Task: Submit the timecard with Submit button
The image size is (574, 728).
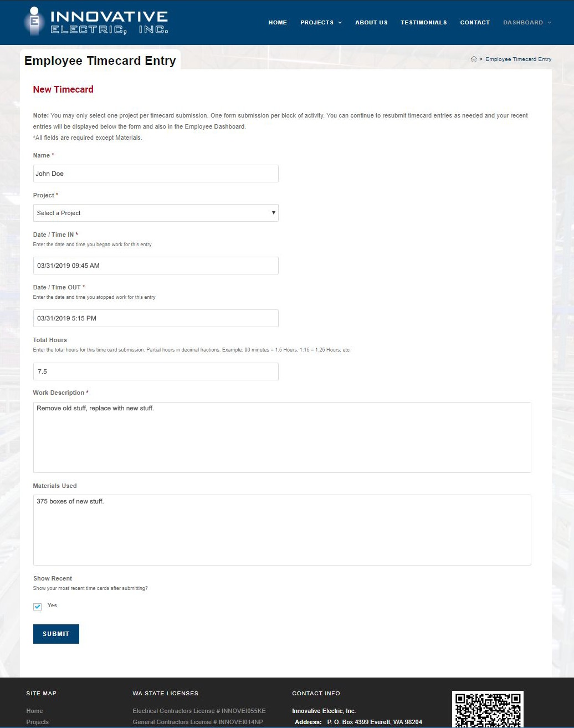Action: [x=56, y=634]
